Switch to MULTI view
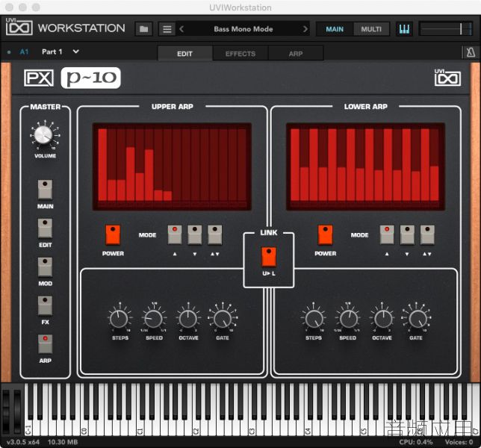Image resolution: width=481 pixels, height=448 pixels. pyautogui.click(x=371, y=29)
